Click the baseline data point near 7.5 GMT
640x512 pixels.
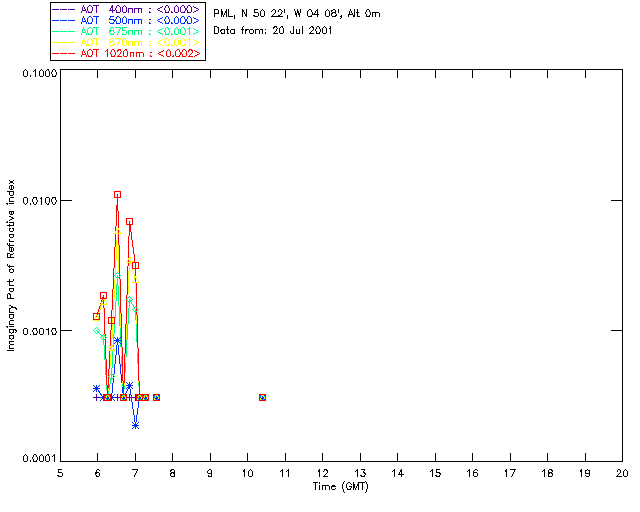click(x=156, y=397)
